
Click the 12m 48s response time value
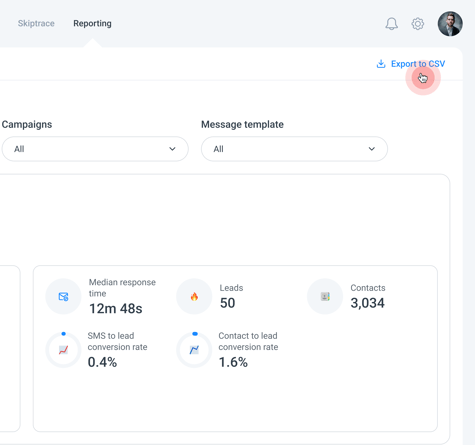[x=116, y=309]
